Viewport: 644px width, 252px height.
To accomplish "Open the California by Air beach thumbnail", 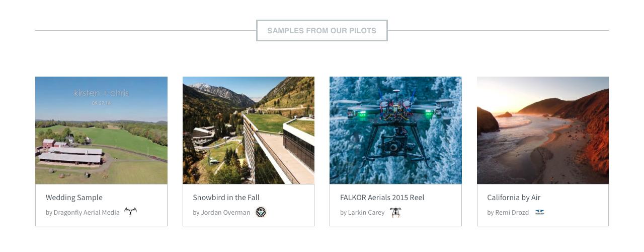I will (542, 130).
